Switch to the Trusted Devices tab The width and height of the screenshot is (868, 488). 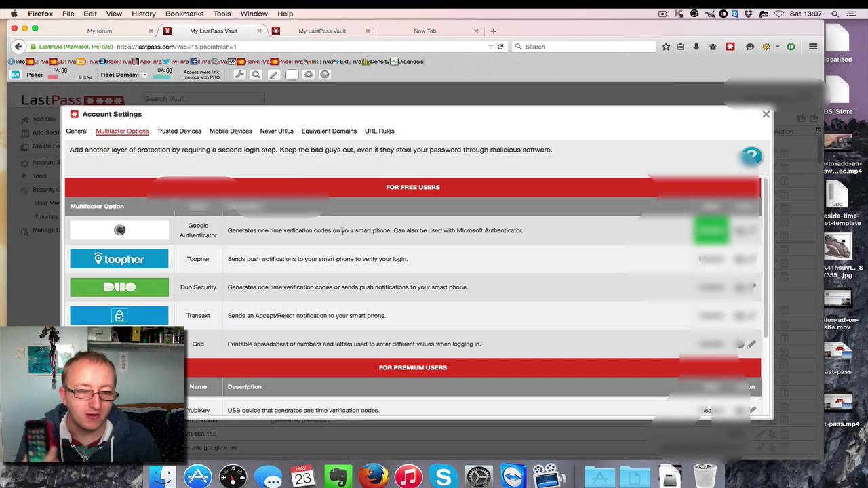point(179,131)
